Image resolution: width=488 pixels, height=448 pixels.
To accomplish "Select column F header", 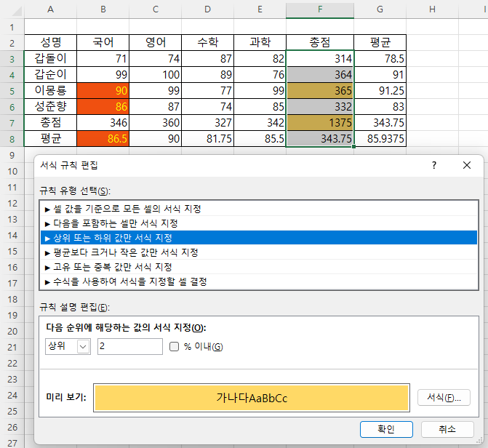I will pos(320,9).
